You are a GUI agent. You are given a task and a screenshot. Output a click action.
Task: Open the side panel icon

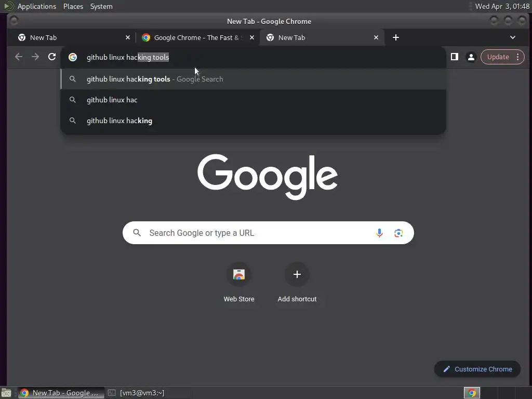(x=454, y=57)
